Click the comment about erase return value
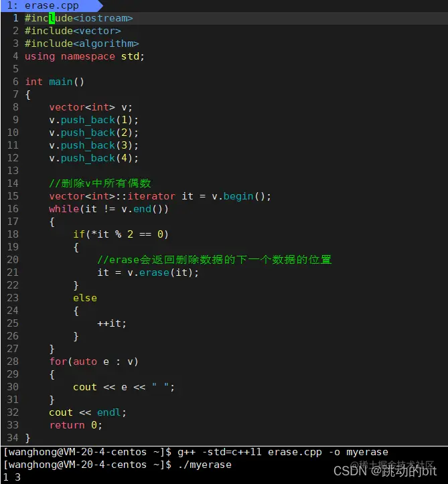Image resolution: width=448 pixels, height=484 pixels. click(x=214, y=260)
